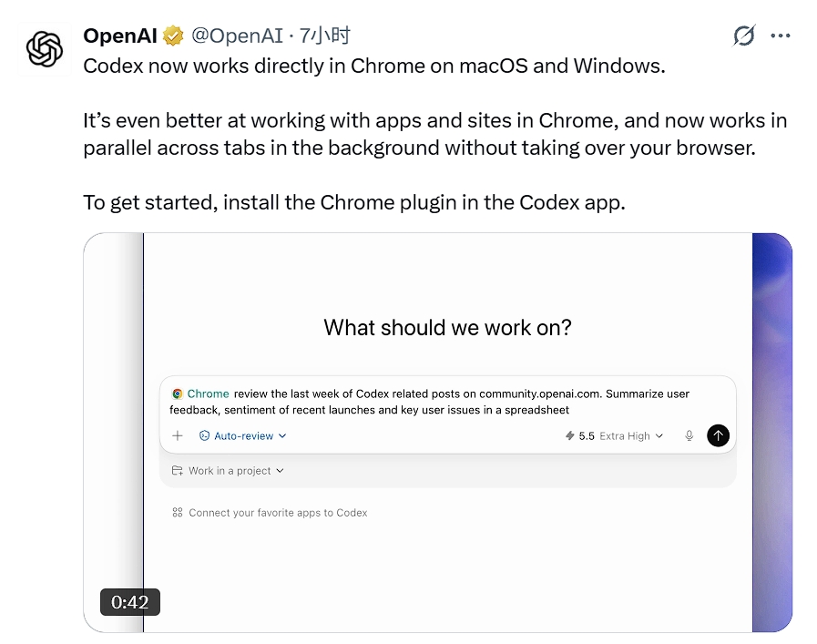The image size is (817, 644).
Task: Expand the Work in a project dropdown
Action: [228, 471]
